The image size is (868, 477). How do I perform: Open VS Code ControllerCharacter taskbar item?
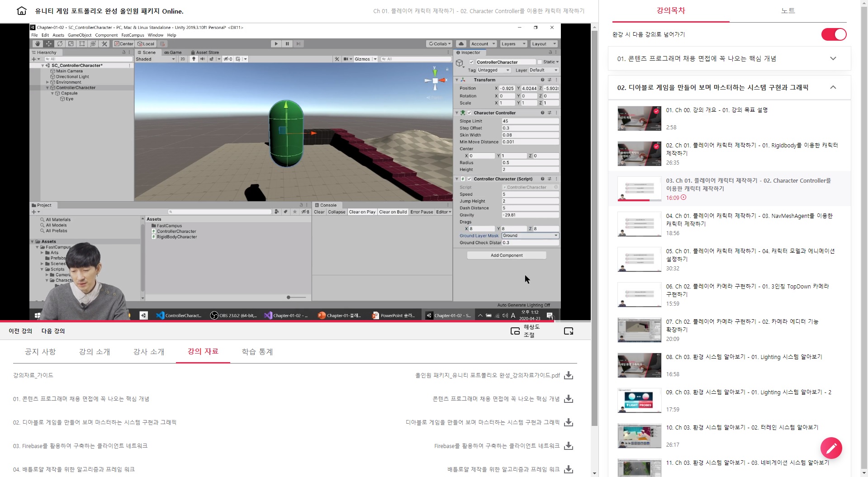(x=179, y=315)
